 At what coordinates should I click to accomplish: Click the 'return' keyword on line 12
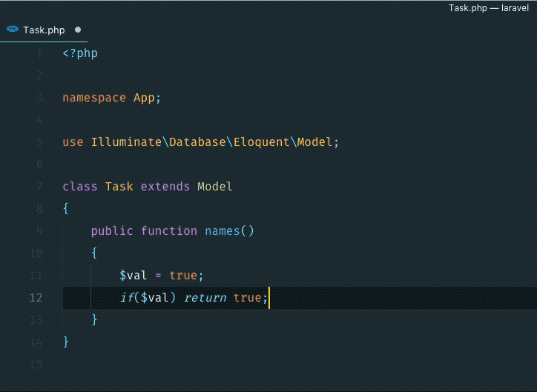pos(205,298)
